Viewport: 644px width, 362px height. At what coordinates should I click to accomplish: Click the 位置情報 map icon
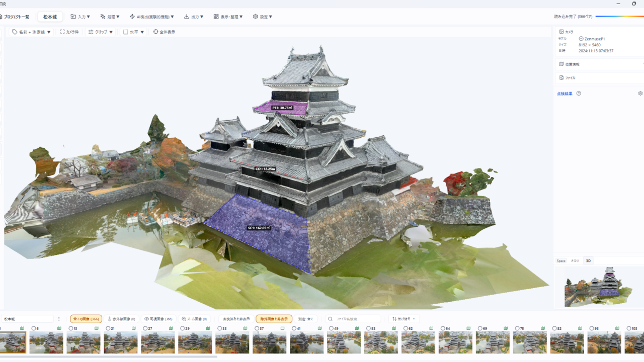click(561, 64)
